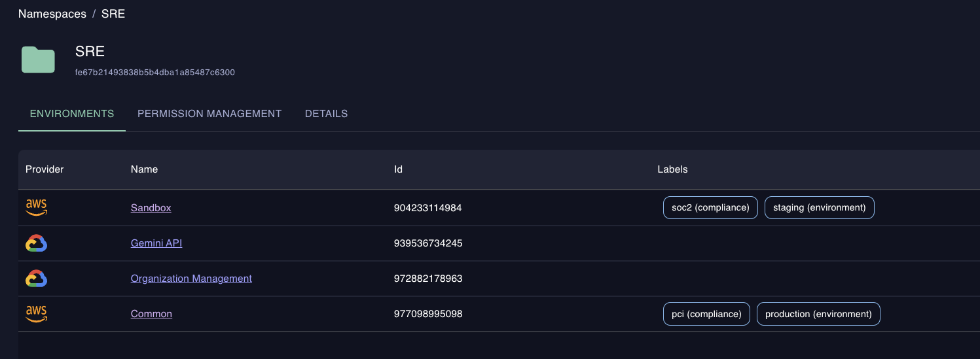Select the Id 904233114984
980x359 pixels.
[x=428, y=208]
